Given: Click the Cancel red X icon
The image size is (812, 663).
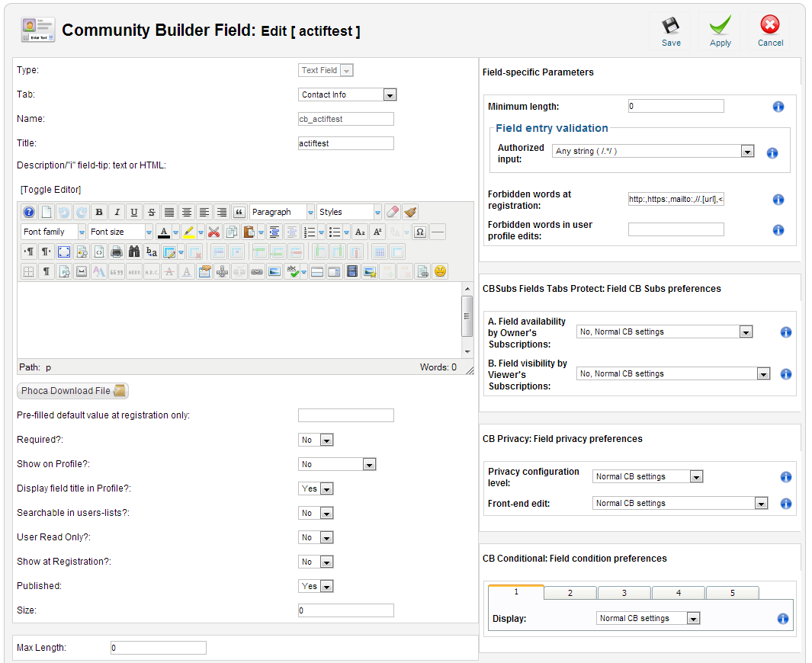Looking at the screenshot, I should click(770, 24).
